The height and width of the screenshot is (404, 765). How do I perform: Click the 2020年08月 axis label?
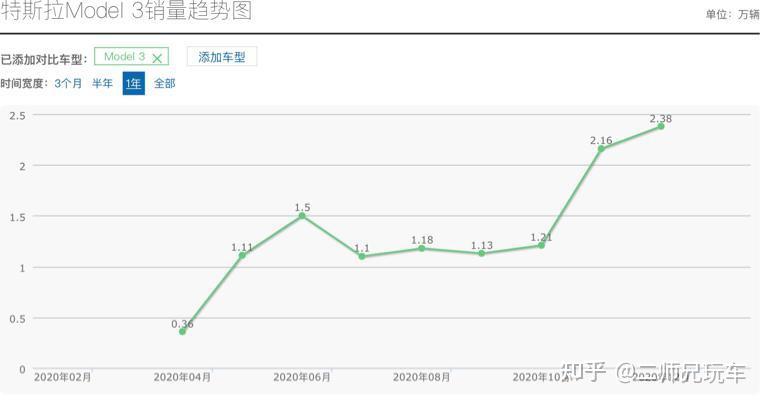(x=421, y=377)
